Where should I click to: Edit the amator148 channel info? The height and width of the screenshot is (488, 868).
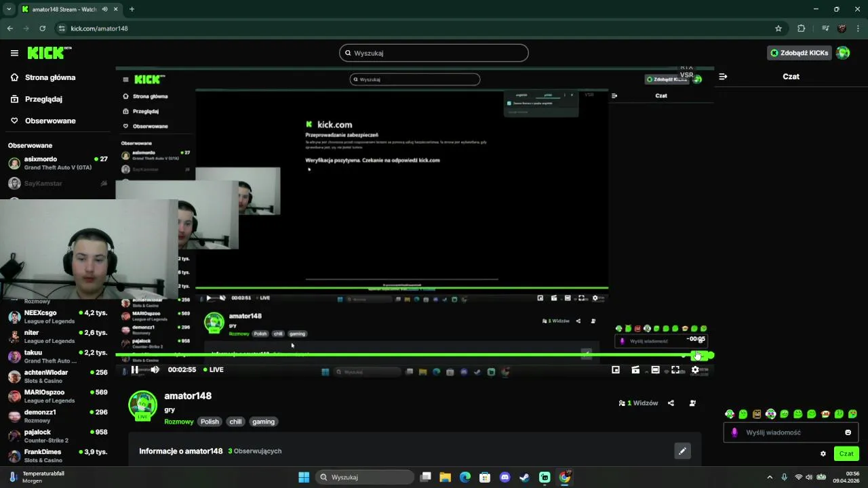(x=682, y=451)
